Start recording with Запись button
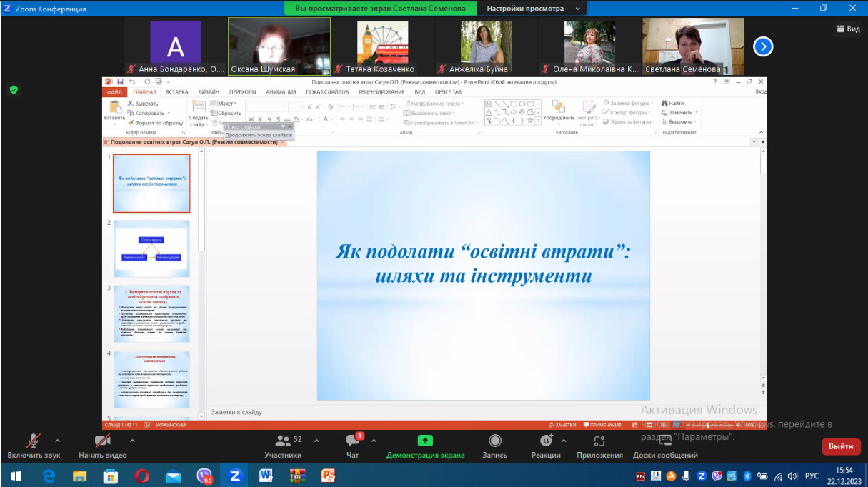This screenshot has height=487, width=868. pos(494,441)
